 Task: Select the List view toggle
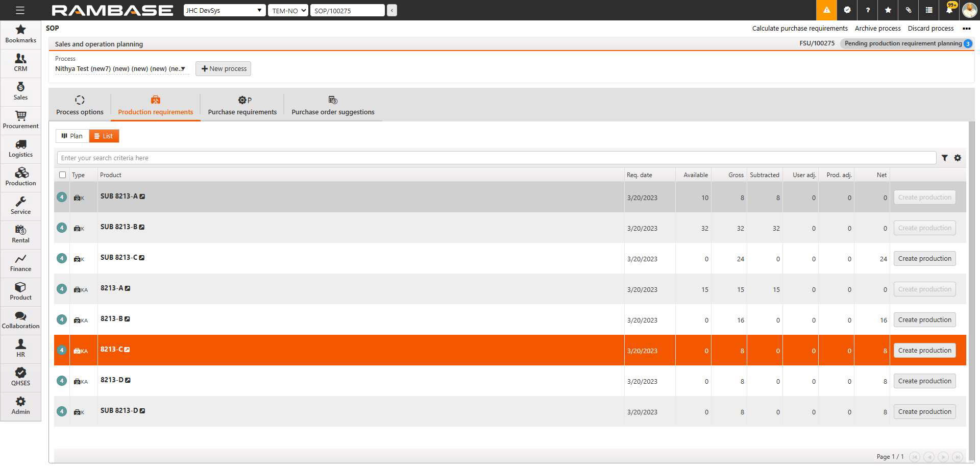tap(104, 136)
